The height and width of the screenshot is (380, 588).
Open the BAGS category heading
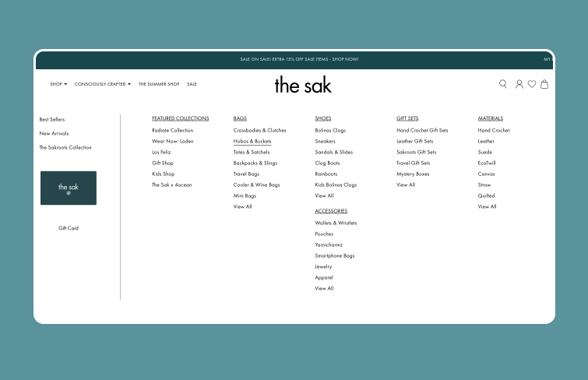point(240,118)
